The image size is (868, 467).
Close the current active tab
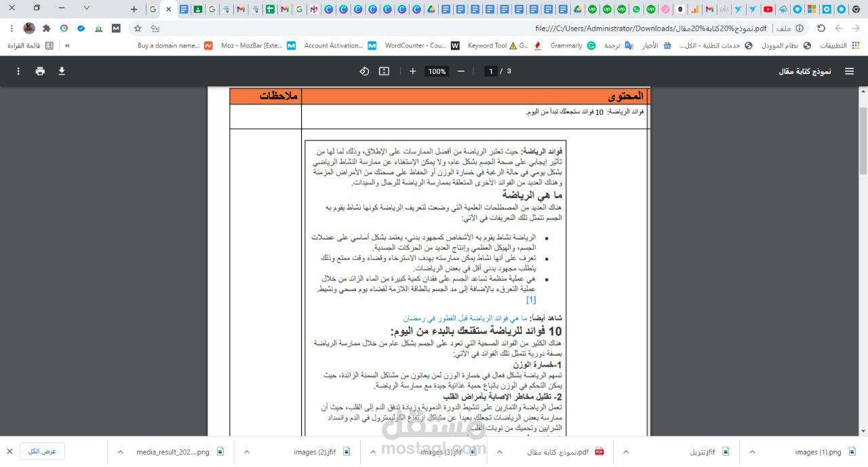coord(168,9)
